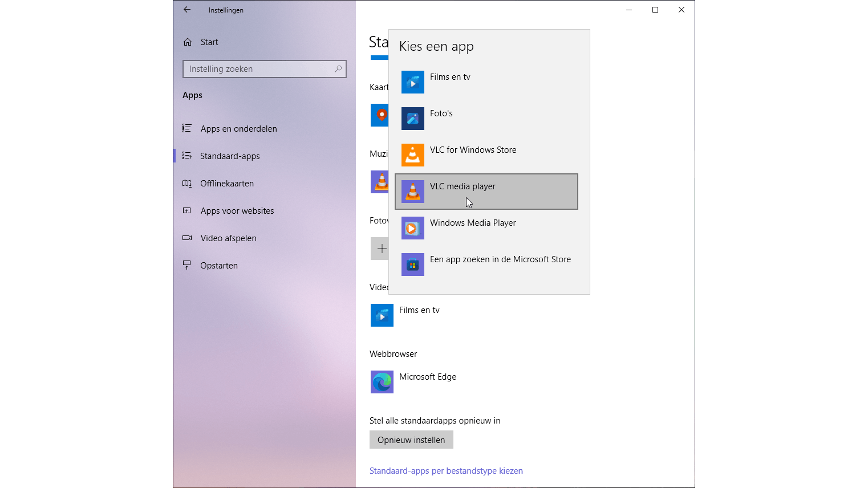Choose the Windows Media Player icon
Image resolution: width=868 pixels, height=488 pixels.
click(413, 228)
